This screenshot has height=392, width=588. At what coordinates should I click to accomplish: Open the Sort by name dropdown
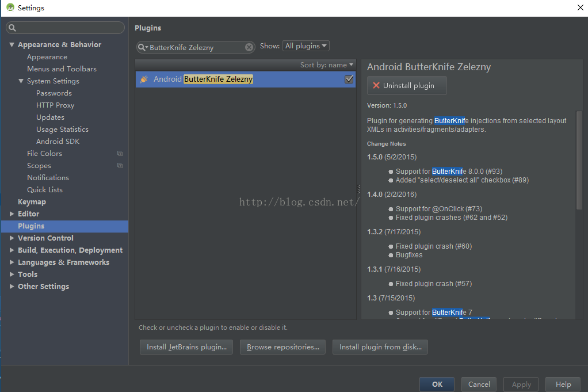[326, 65]
